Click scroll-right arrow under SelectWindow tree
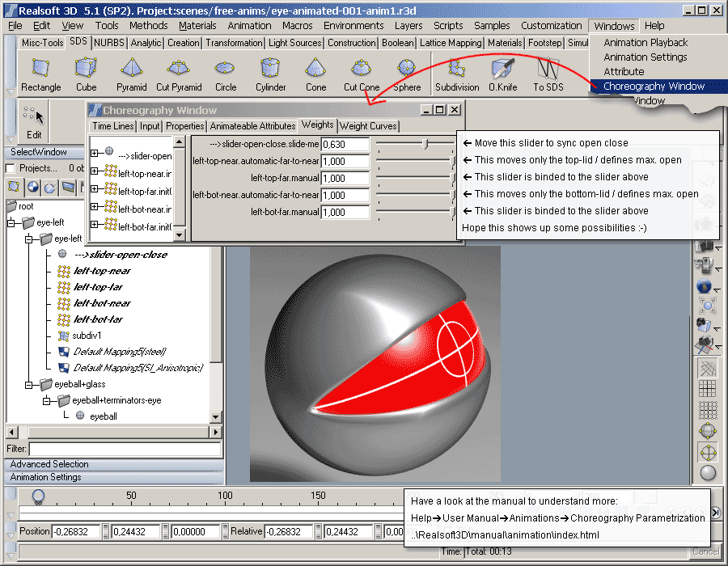 [x=215, y=433]
